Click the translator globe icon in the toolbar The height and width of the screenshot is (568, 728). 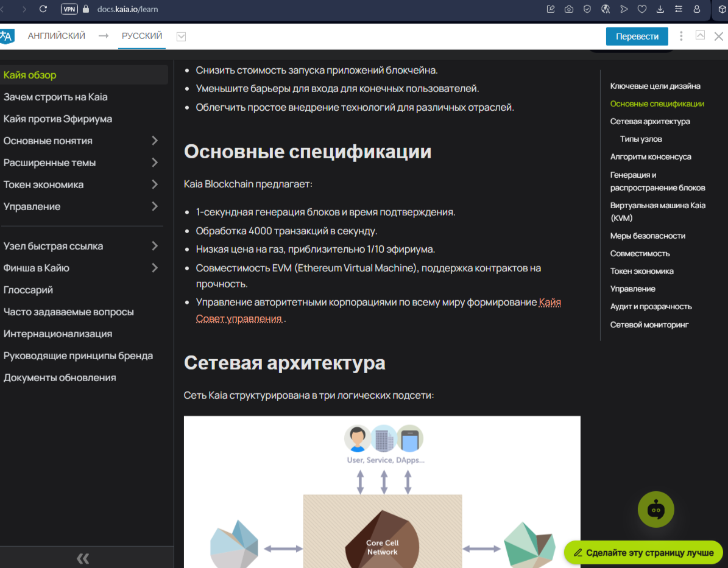(604, 9)
